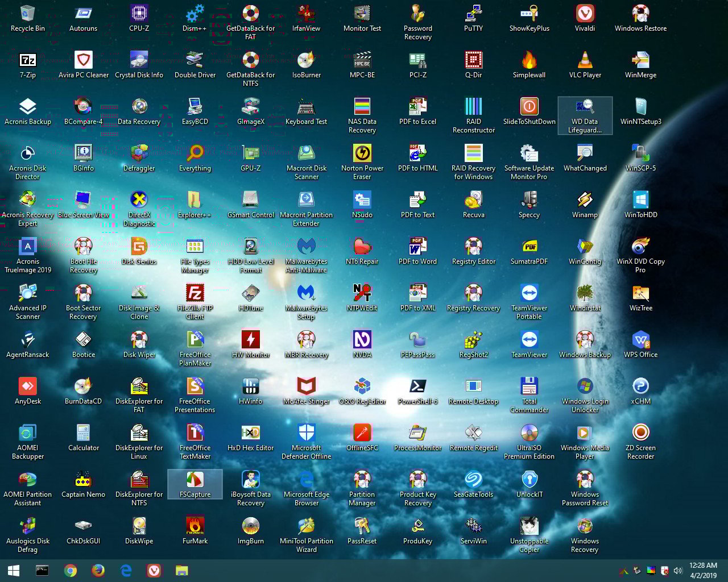The image size is (728, 582).
Task: Launch Firefox from the taskbar
Action: [98, 571]
